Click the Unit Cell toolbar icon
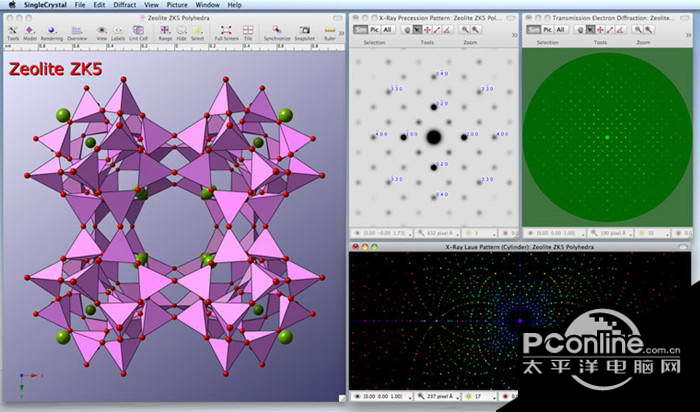Screen dimensions: 700x412 coord(138,32)
